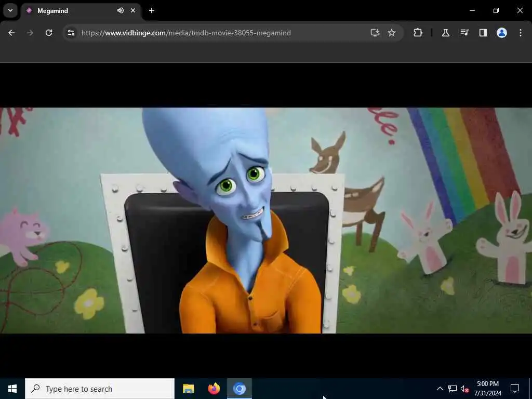Open the Chrome profile avatar
This screenshot has width=532, height=399.
tap(502, 33)
